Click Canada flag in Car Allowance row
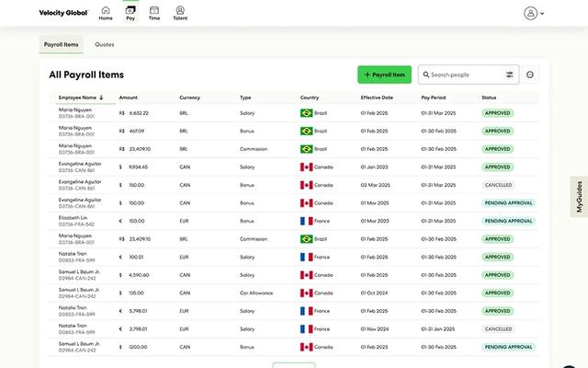This screenshot has height=368, width=588. pyautogui.click(x=306, y=293)
